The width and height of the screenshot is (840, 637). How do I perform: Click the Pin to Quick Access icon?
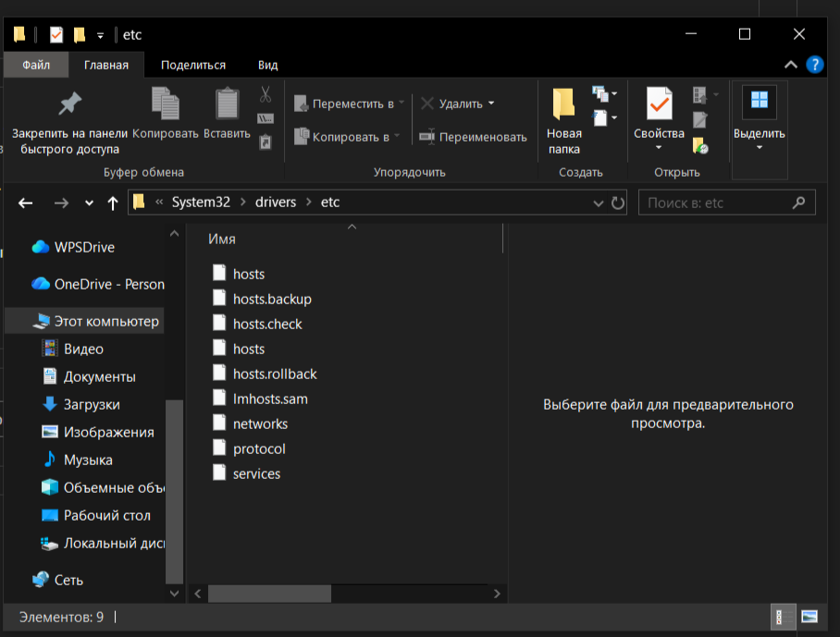pos(69,104)
